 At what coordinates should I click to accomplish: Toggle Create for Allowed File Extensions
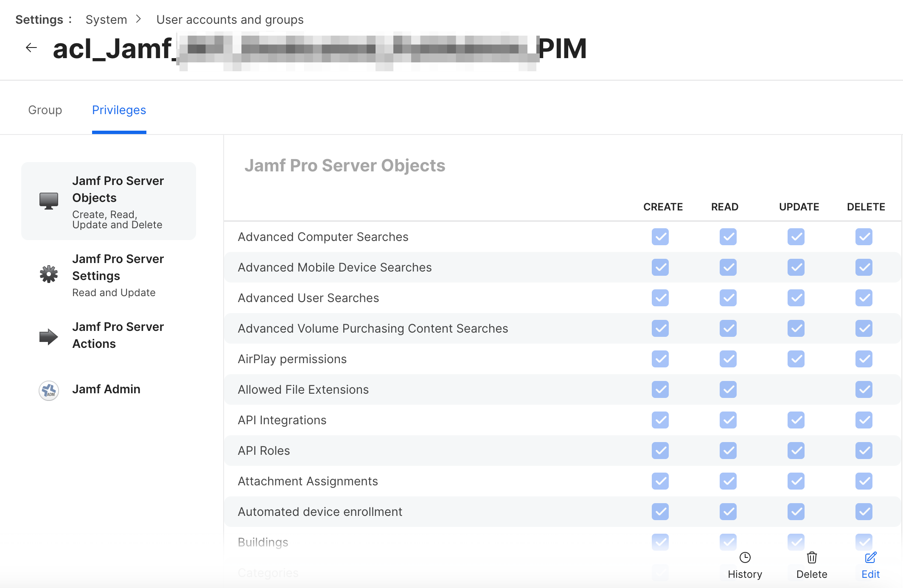(660, 389)
